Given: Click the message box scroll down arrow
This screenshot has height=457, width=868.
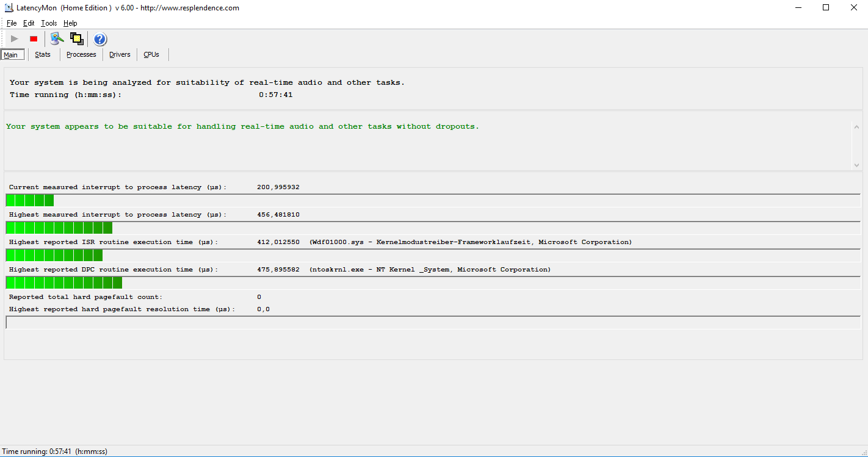Looking at the screenshot, I should [856, 165].
